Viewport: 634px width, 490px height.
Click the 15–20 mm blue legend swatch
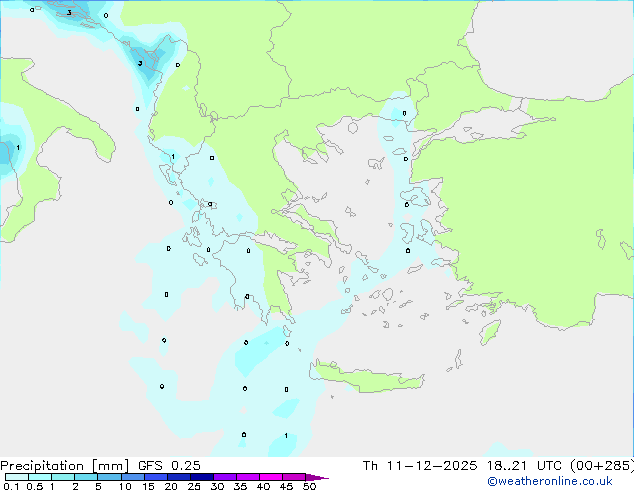coord(155,477)
